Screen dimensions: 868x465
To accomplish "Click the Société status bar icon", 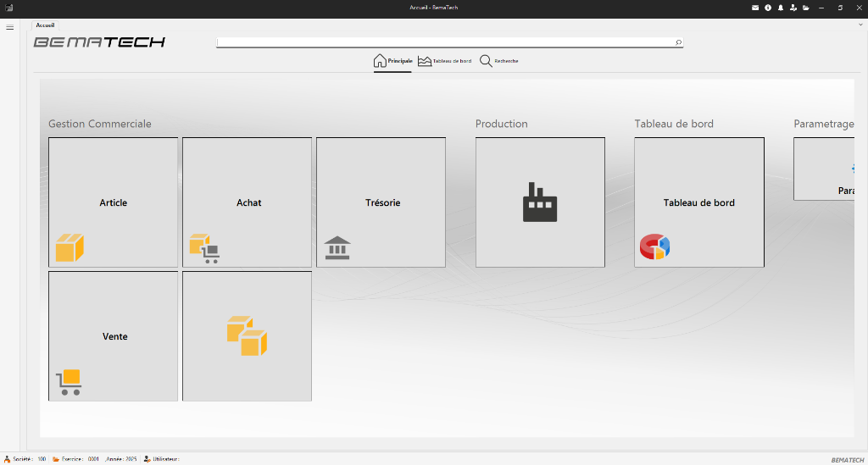I will pos(7,459).
